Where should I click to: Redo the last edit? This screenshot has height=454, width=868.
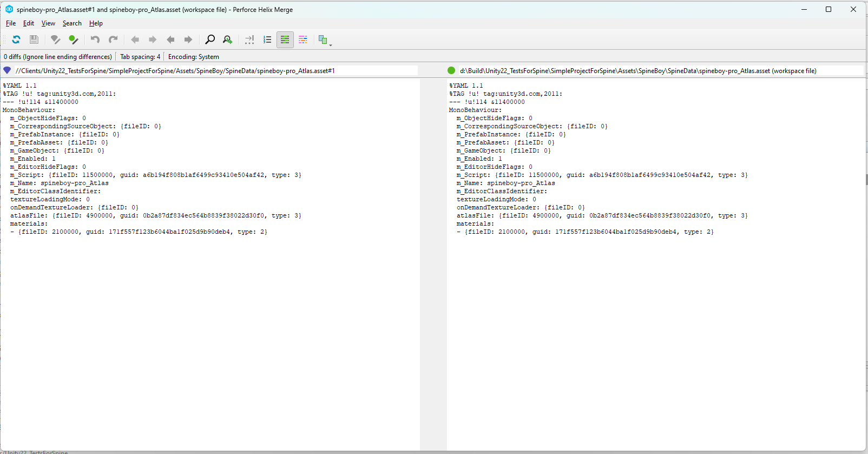point(113,40)
